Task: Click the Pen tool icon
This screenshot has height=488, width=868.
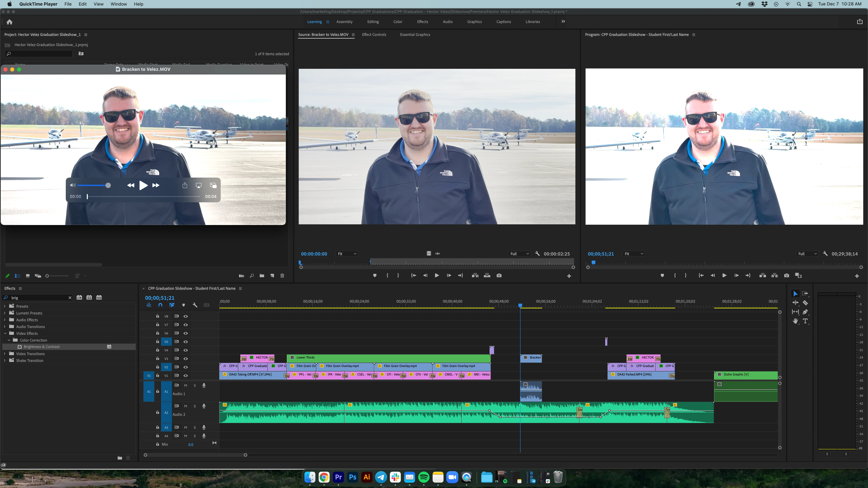Action: pyautogui.click(x=805, y=312)
